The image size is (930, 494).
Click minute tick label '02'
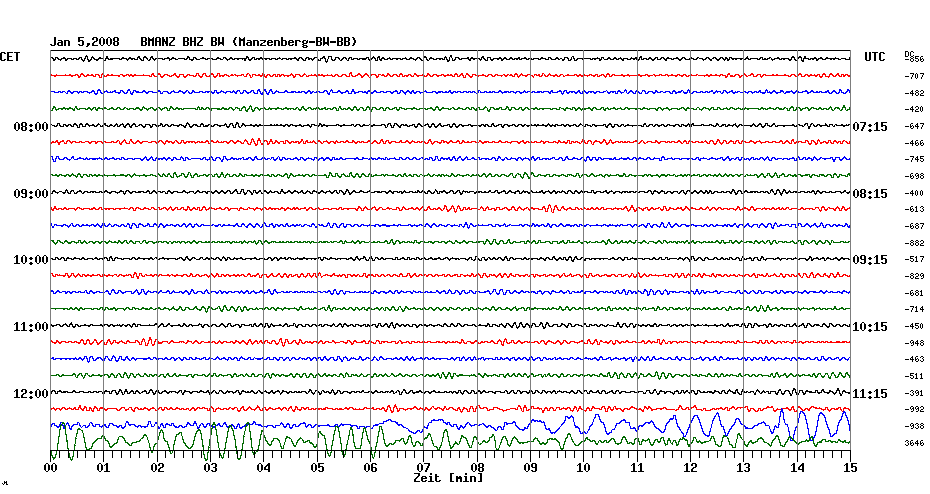(157, 468)
